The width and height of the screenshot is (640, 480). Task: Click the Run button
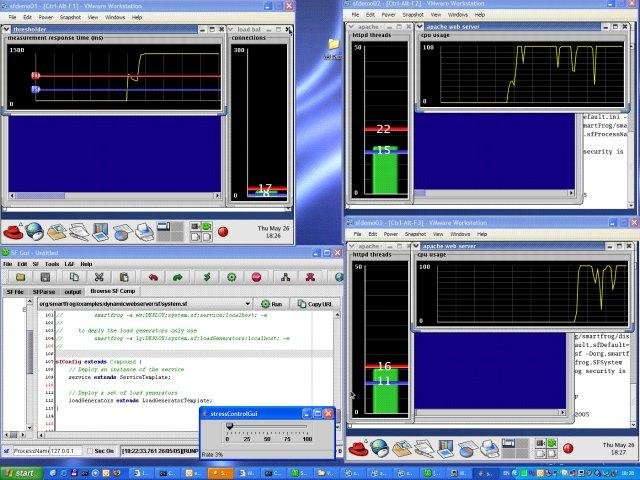[x=272, y=303]
